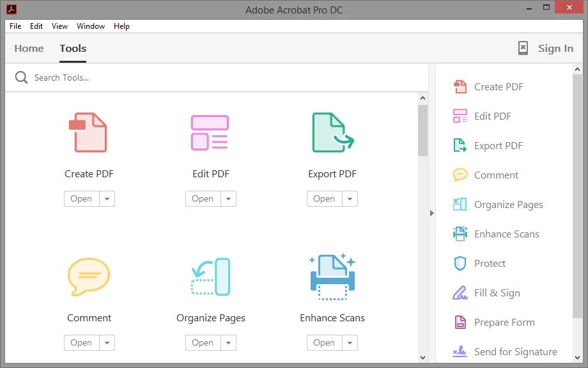Select Fill & Sign pen icon in sidebar

point(460,292)
